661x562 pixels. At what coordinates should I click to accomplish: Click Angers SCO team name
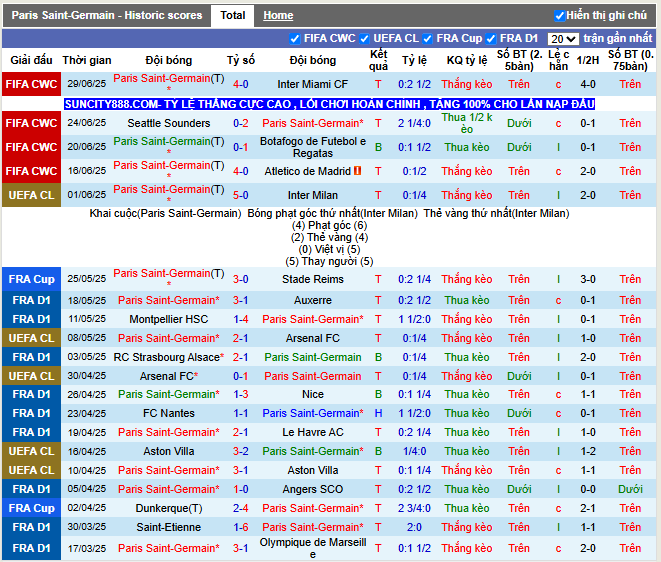pyautogui.click(x=312, y=489)
